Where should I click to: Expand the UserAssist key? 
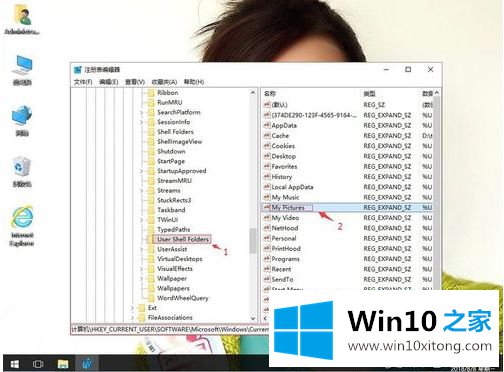pos(141,249)
